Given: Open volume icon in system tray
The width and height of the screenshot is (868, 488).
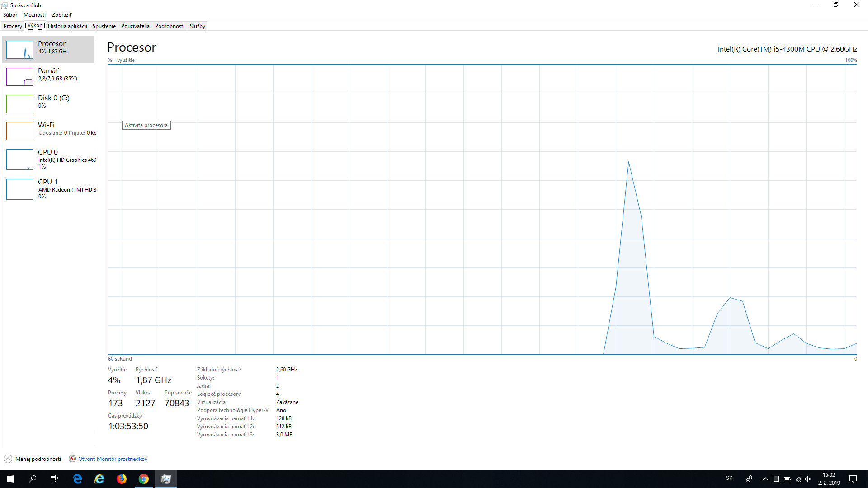Looking at the screenshot, I should click(x=809, y=479).
